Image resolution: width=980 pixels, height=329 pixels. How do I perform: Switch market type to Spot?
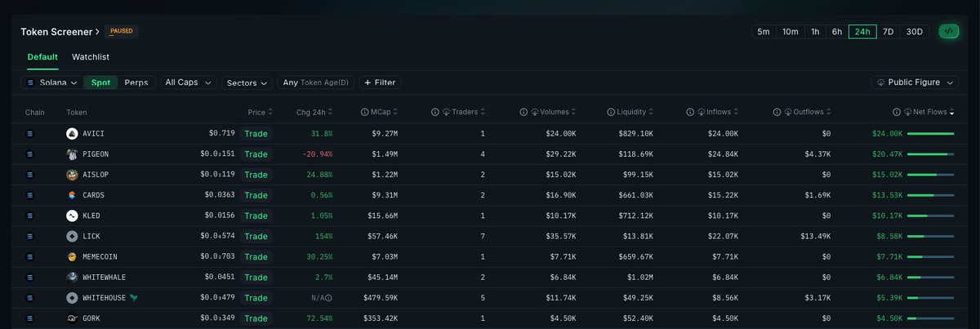pyautogui.click(x=101, y=82)
